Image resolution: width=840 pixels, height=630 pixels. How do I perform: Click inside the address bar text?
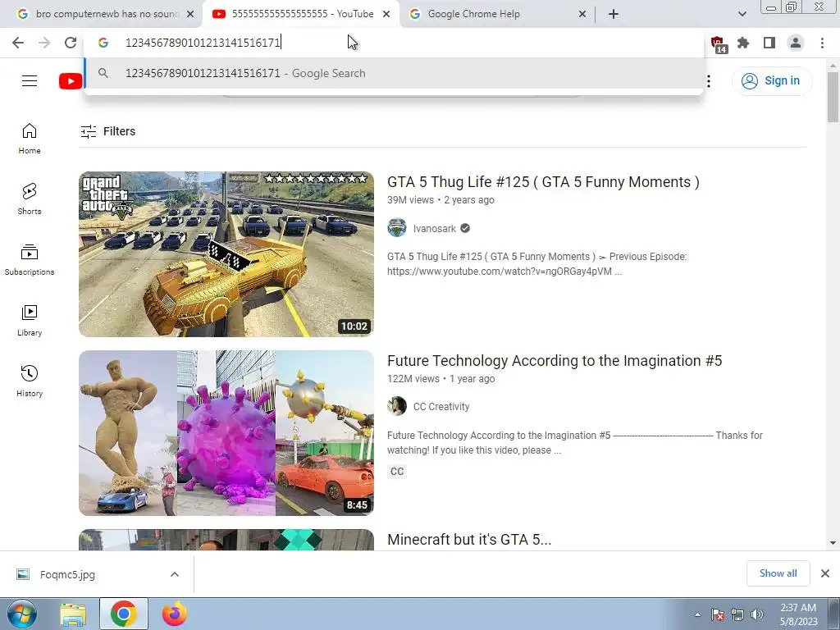[203, 43]
